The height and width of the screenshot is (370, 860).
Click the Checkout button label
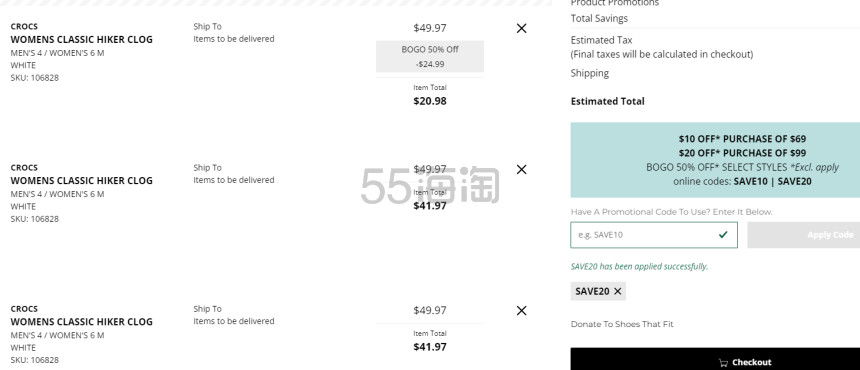751,362
